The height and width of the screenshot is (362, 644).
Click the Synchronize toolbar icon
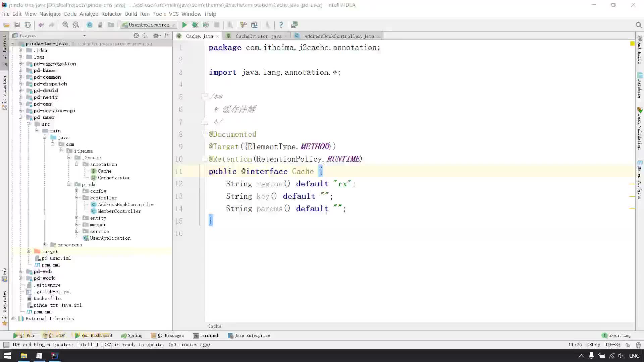(28, 25)
